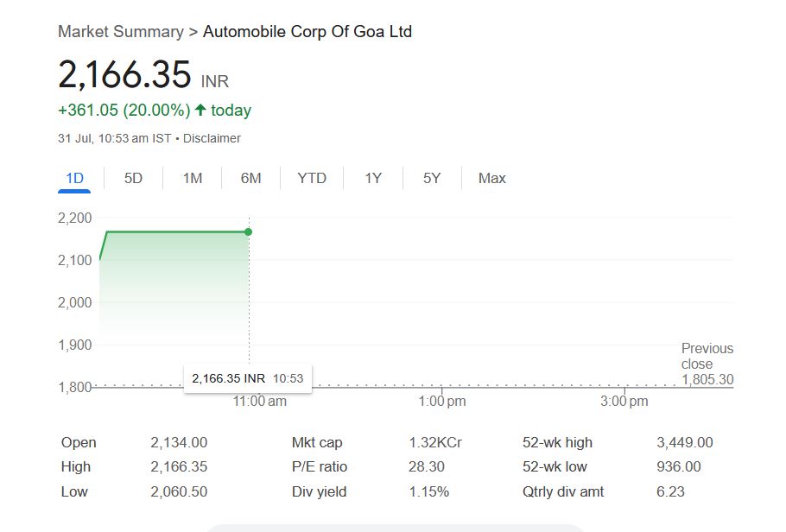The height and width of the screenshot is (532, 786).
Task: Click the Div yield label
Action: 320,492
